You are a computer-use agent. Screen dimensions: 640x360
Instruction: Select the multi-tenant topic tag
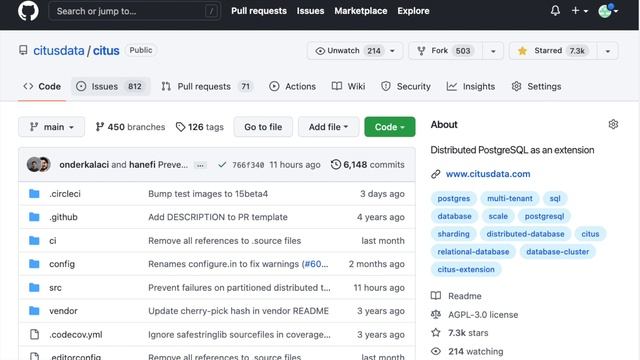click(x=510, y=198)
